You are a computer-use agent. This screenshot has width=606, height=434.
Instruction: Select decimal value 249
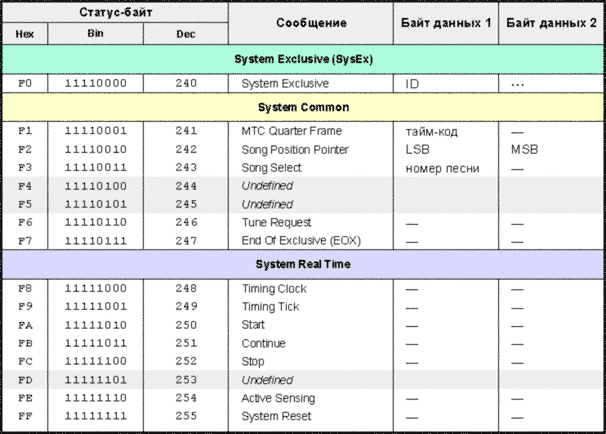coord(186,307)
